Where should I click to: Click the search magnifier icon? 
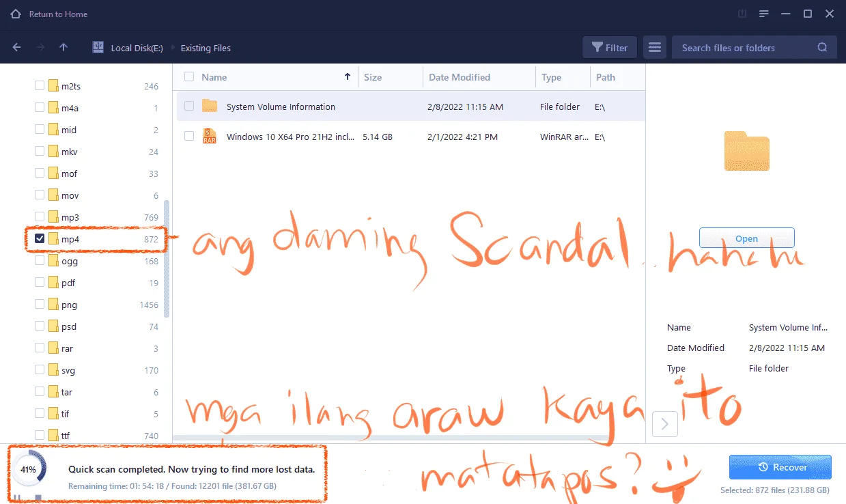[823, 48]
